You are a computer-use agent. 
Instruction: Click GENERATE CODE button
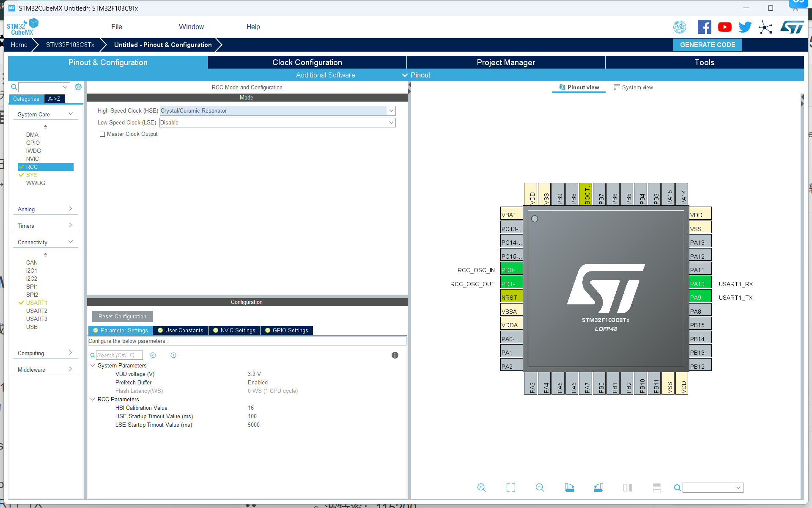pyautogui.click(x=708, y=44)
